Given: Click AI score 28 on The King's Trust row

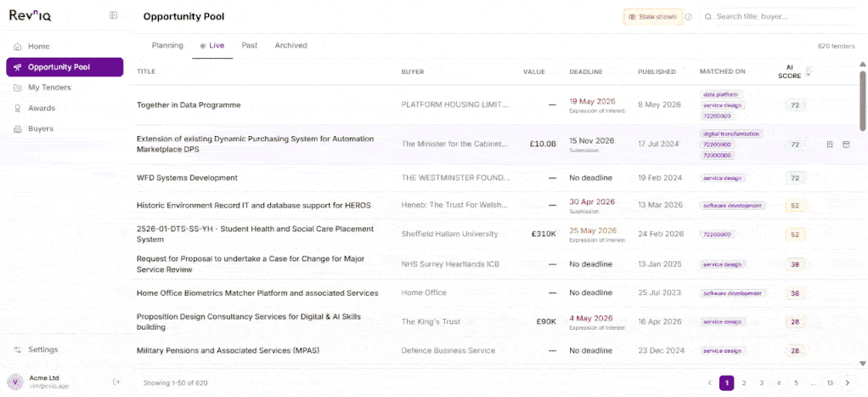Looking at the screenshot, I should (x=795, y=321).
